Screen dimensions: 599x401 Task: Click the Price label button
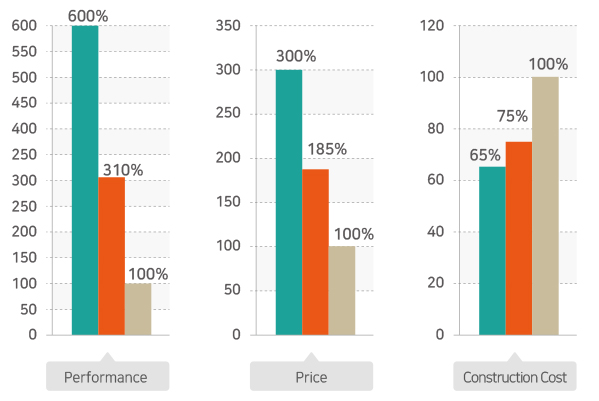311,376
